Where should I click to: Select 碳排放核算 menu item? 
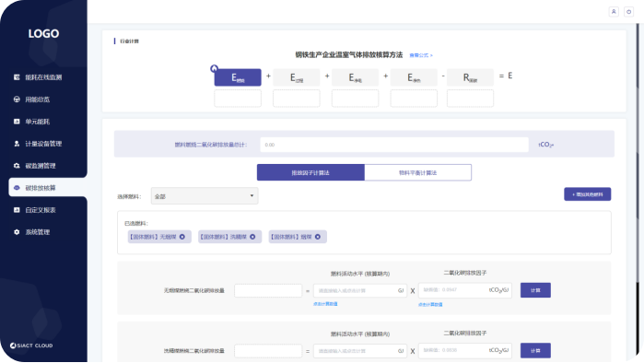coord(48,188)
